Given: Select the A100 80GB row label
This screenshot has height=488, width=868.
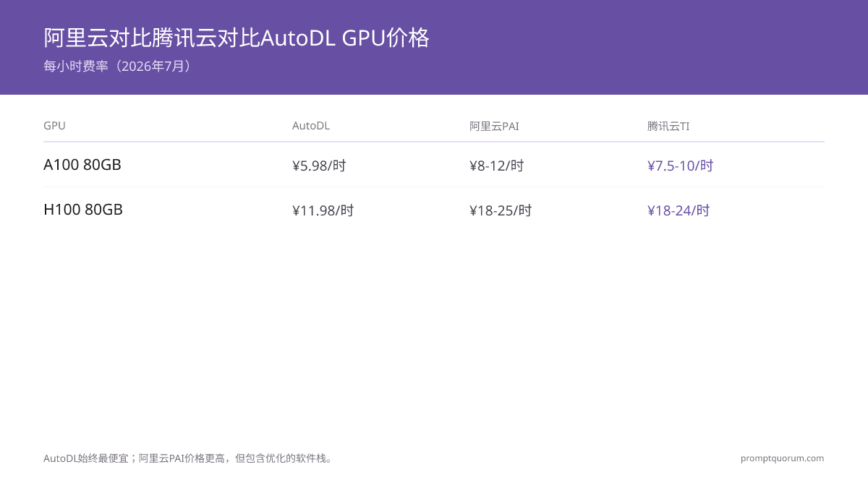Looking at the screenshot, I should pyautogui.click(x=82, y=165).
